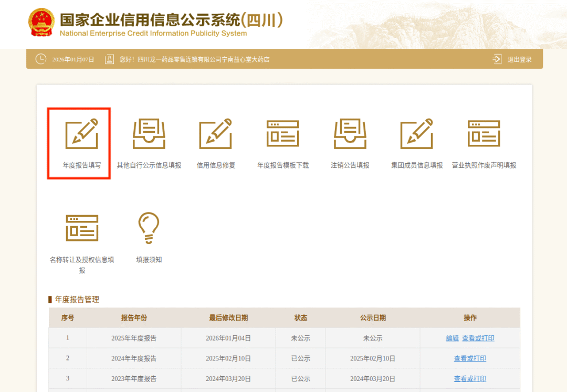Screen dimensions: 567x392
Task: Click the 年度报告模板下载 template download icon
Action: point(282,143)
